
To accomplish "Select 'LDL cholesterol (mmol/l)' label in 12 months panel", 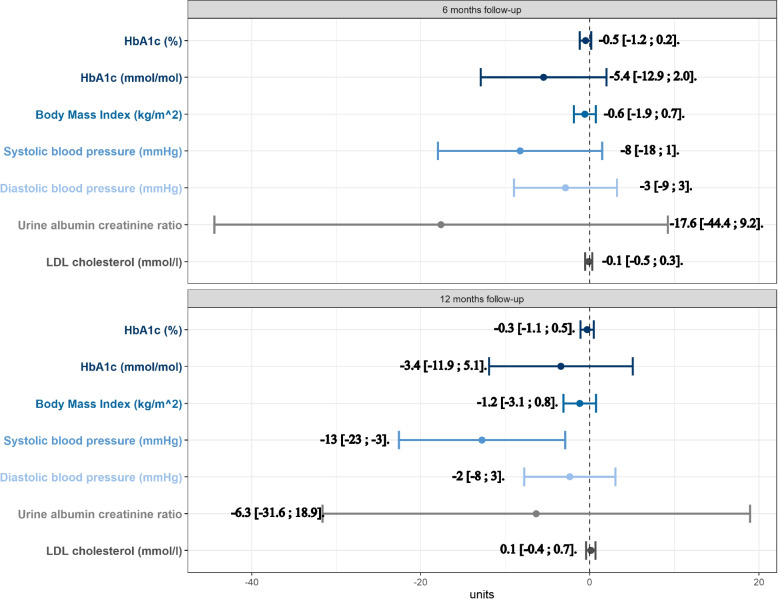I will (x=114, y=551).
